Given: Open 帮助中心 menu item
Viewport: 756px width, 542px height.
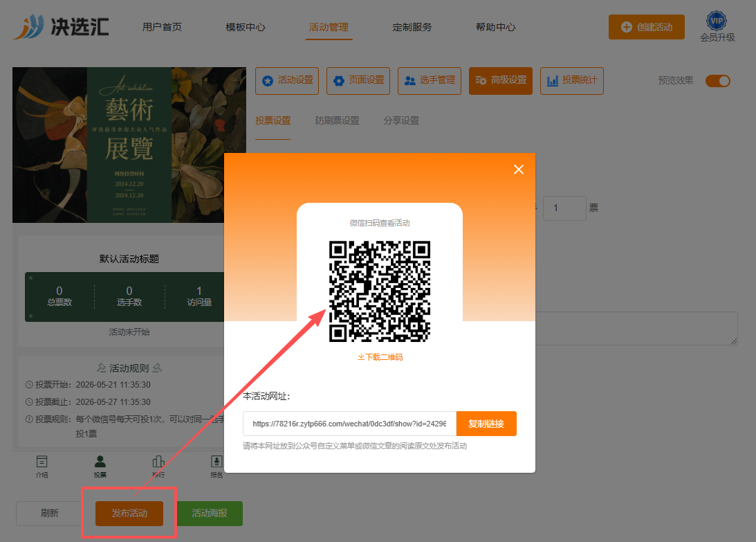Looking at the screenshot, I should [496, 27].
